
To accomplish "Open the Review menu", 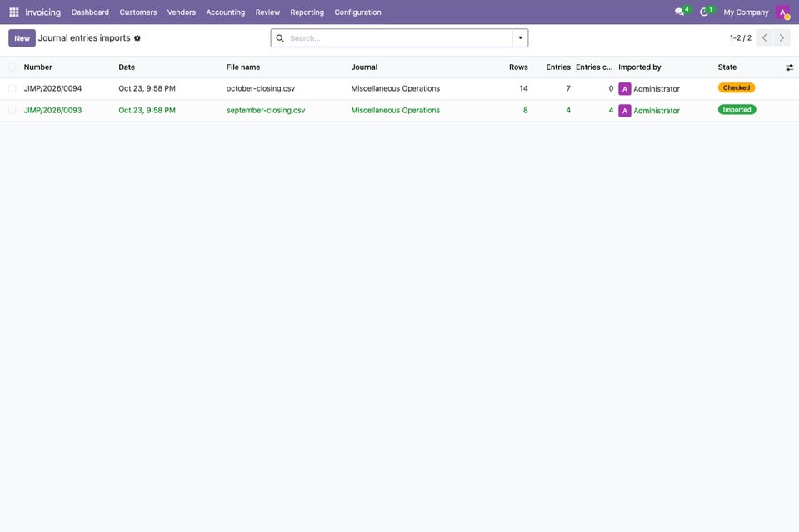I will pos(267,12).
